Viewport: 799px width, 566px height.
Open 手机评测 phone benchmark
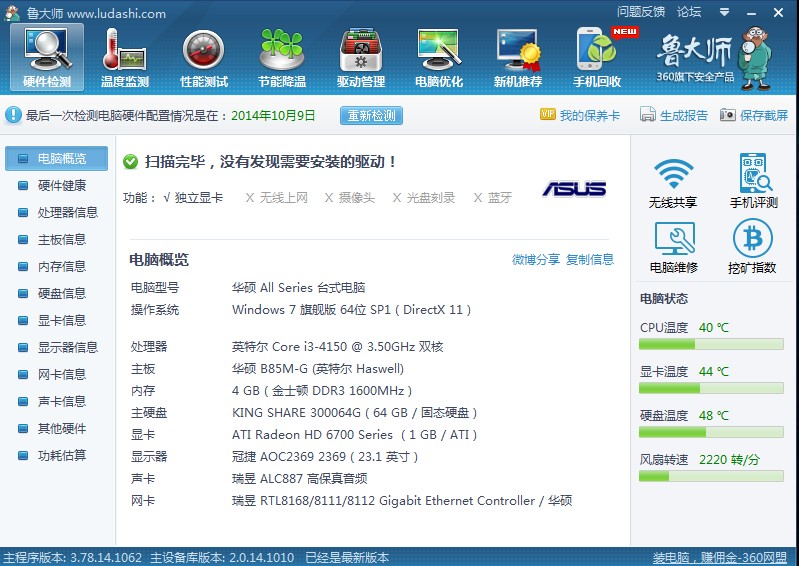click(754, 181)
